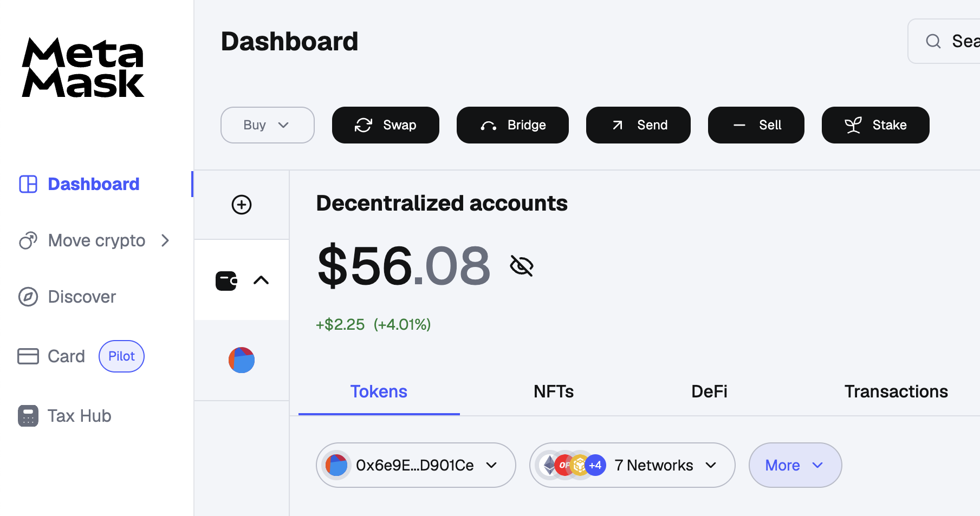Viewport: 980px width, 516px height.
Task: Click the Send button
Action: (638, 125)
